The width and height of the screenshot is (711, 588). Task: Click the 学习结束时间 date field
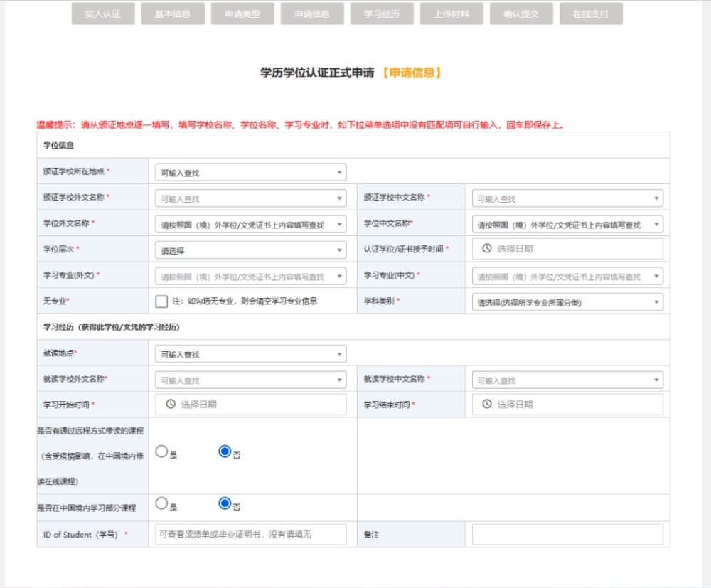(567, 404)
